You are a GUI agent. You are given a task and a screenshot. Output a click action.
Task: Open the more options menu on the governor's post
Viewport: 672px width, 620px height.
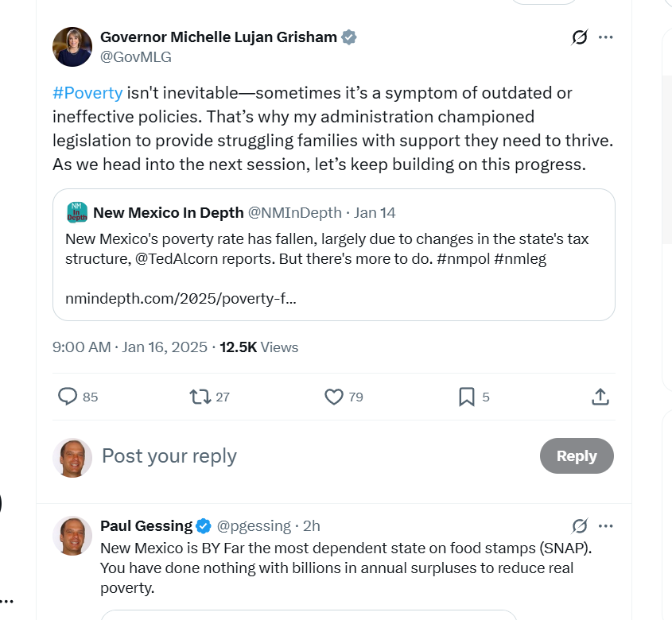point(606,37)
